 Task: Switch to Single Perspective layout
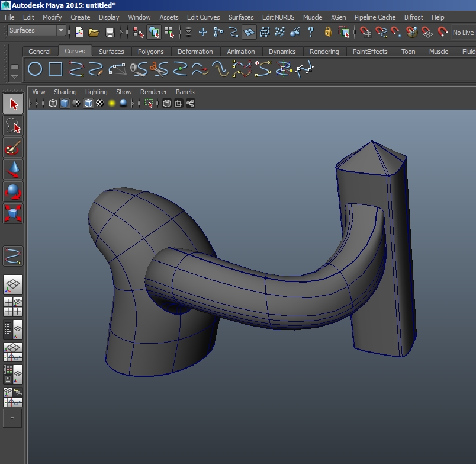(x=13, y=284)
